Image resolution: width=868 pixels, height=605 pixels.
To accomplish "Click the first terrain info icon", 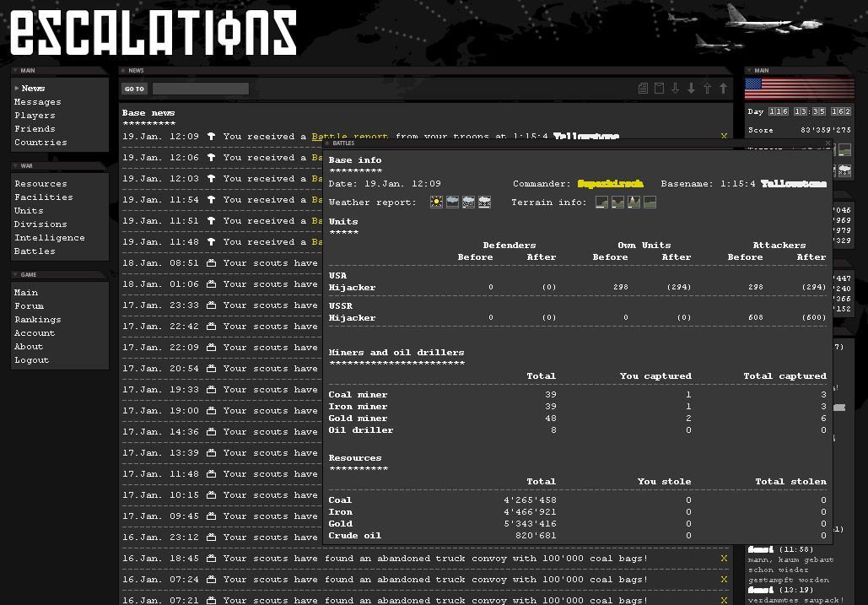I will (601, 203).
